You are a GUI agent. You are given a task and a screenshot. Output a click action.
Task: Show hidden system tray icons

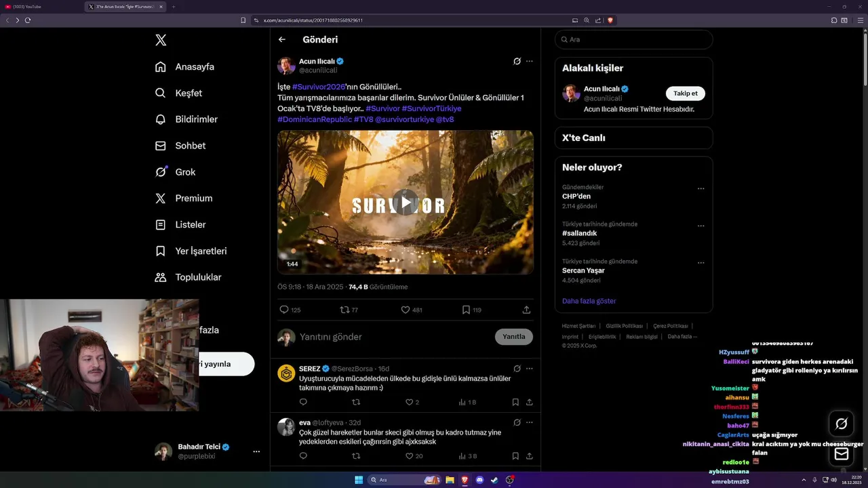click(x=805, y=480)
